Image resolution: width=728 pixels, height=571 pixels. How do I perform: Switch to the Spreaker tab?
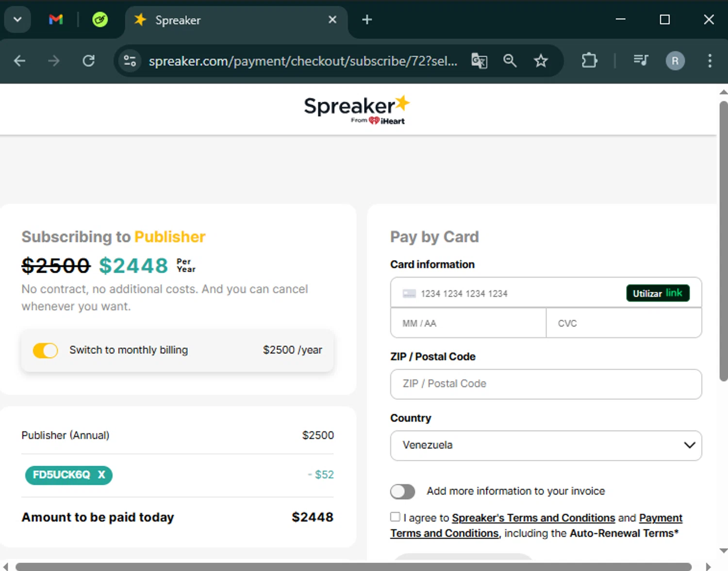pyautogui.click(x=236, y=20)
